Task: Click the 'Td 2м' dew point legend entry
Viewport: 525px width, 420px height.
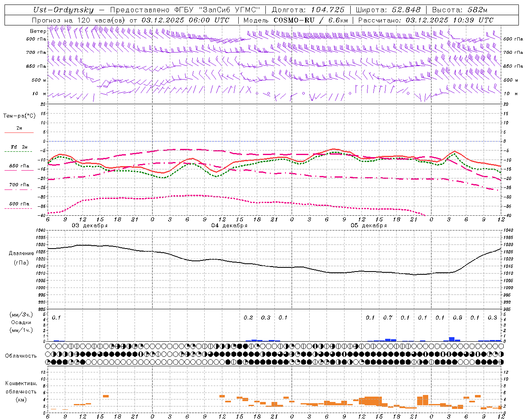Action: click(x=19, y=147)
